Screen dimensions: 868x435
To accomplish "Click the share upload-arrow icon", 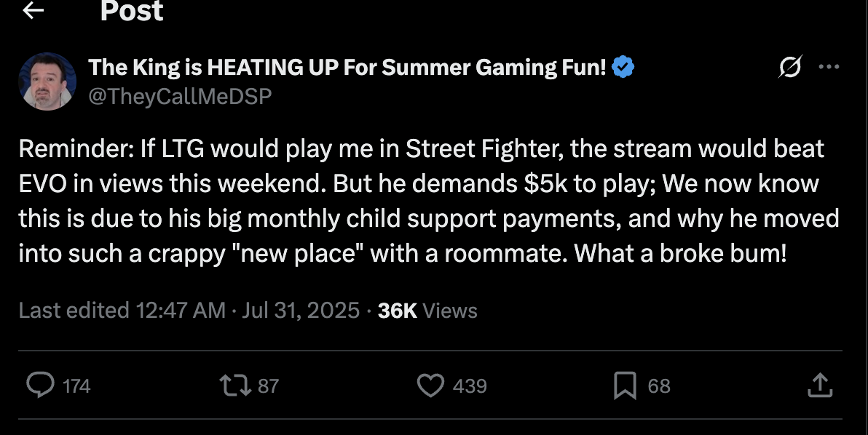I will coord(818,385).
